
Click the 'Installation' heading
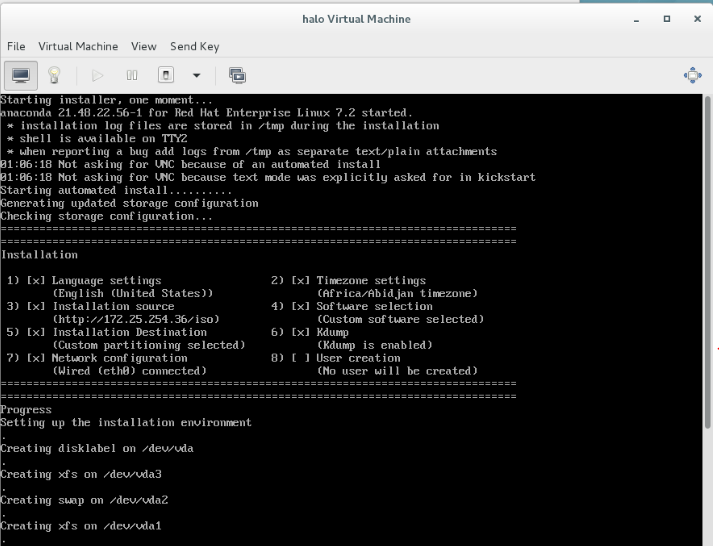pyautogui.click(x=39, y=255)
